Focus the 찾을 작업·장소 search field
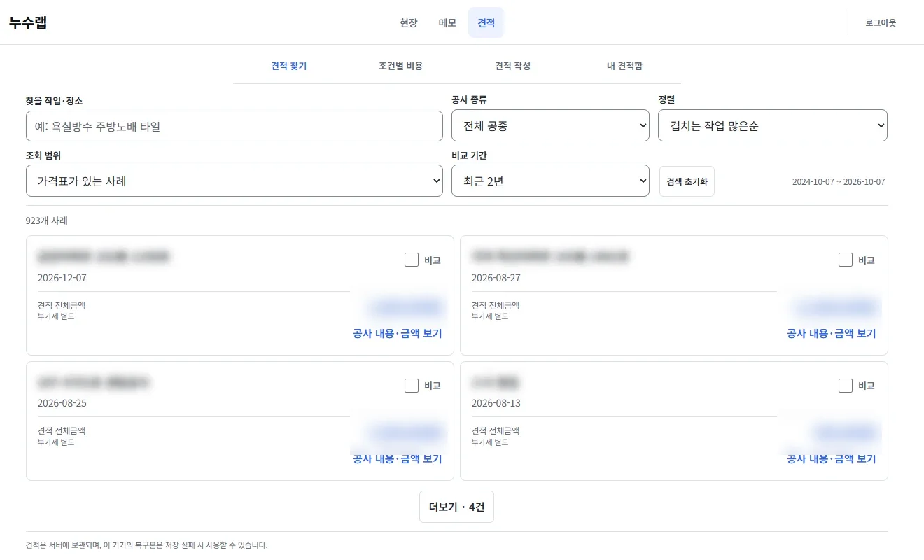Screen dimensions: 924x560 point(234,126)
